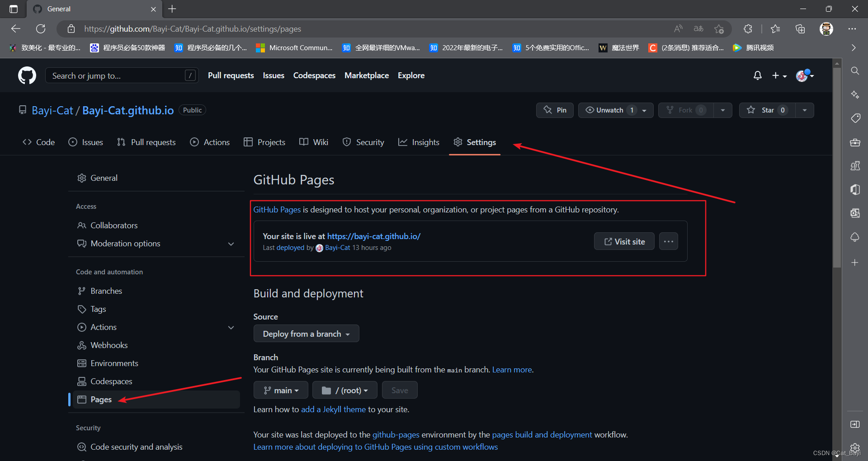Viewport: 868px width, 461px height.
Task: Switch to the Wiki tab
Action: coord(314,142)
